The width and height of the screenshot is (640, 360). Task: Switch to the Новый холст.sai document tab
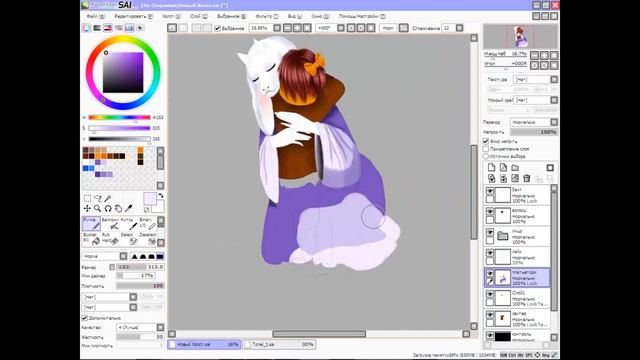204,344
